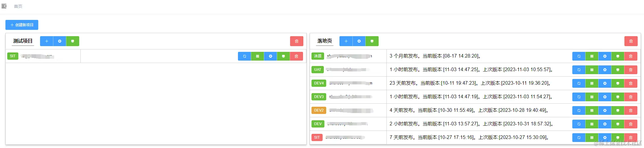Delete the UAT environment
644x148 pixels.
(x=631, y=70)
